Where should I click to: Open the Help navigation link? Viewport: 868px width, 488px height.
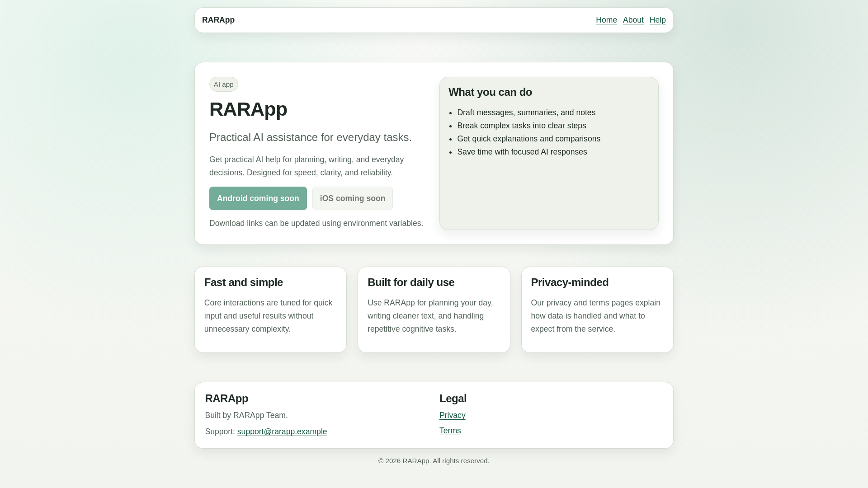click(x=657, y=20)
